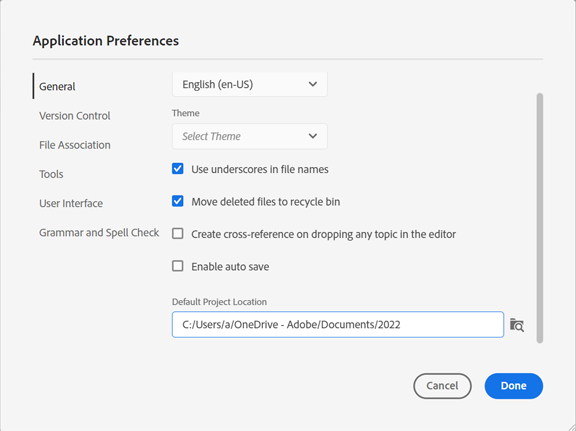Click the Cancel button
The width and height of the screenshot is (576, 431).
pyautogui.click(x=442, y=386)
